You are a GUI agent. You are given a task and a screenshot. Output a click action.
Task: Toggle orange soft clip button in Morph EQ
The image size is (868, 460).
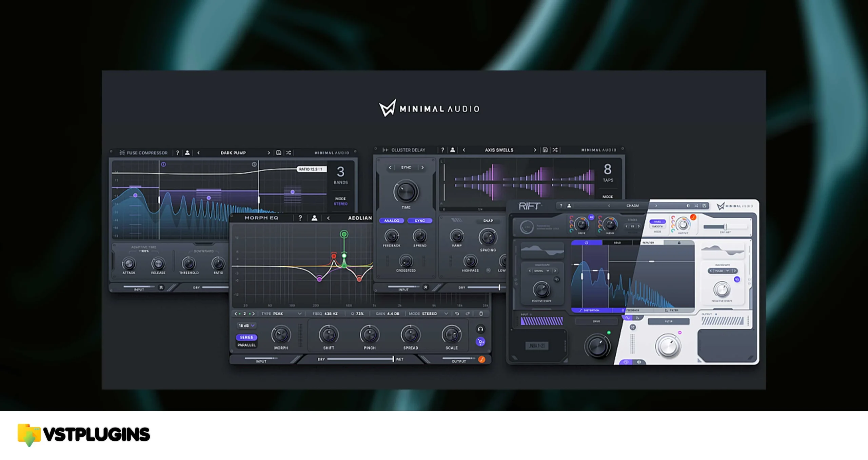point(481,359)
